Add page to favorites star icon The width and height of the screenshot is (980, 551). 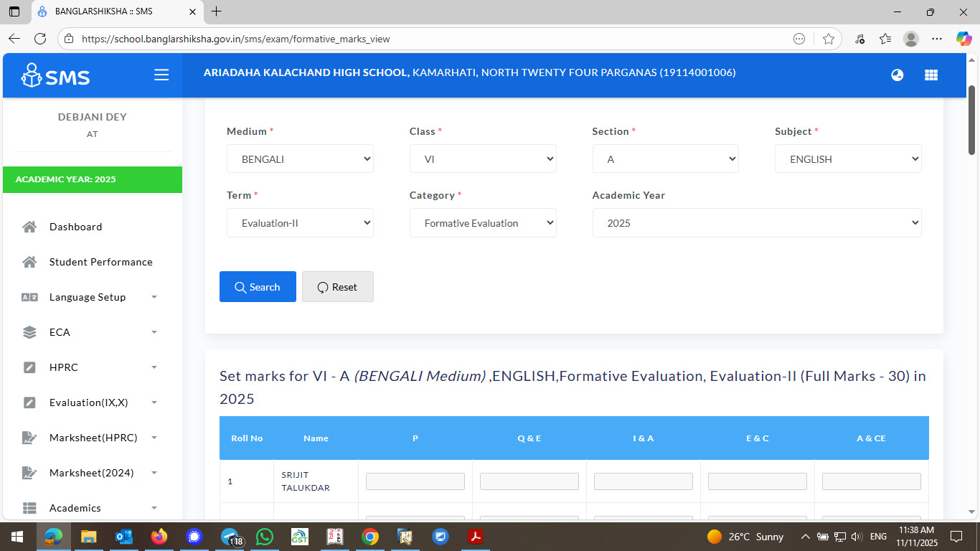click(x=829, y=39)
